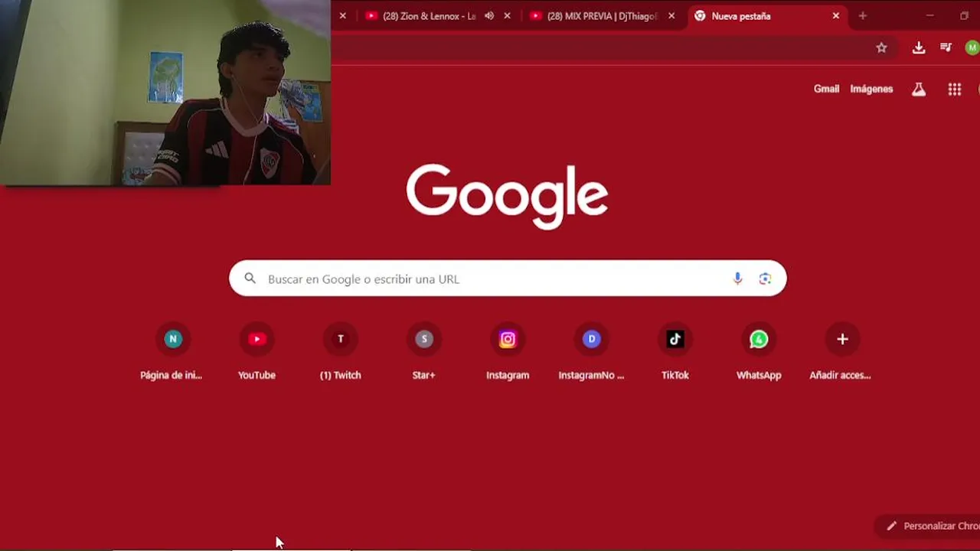Viewport: 980px width, 551px height.
Task: Open the Página de inicio shortcut
Action: coord(173,352)
